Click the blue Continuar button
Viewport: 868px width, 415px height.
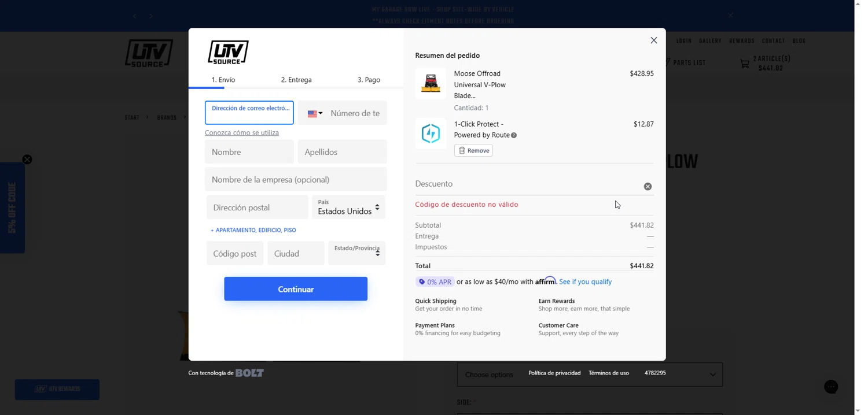pyautogui.click(x=296, y=289)
